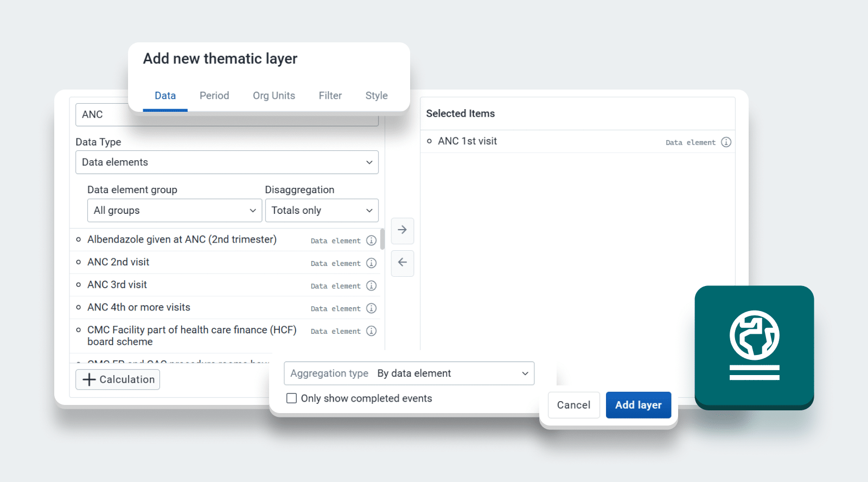
Task: Click the right arrow to move item to selected
Action: tap(402, 231)
